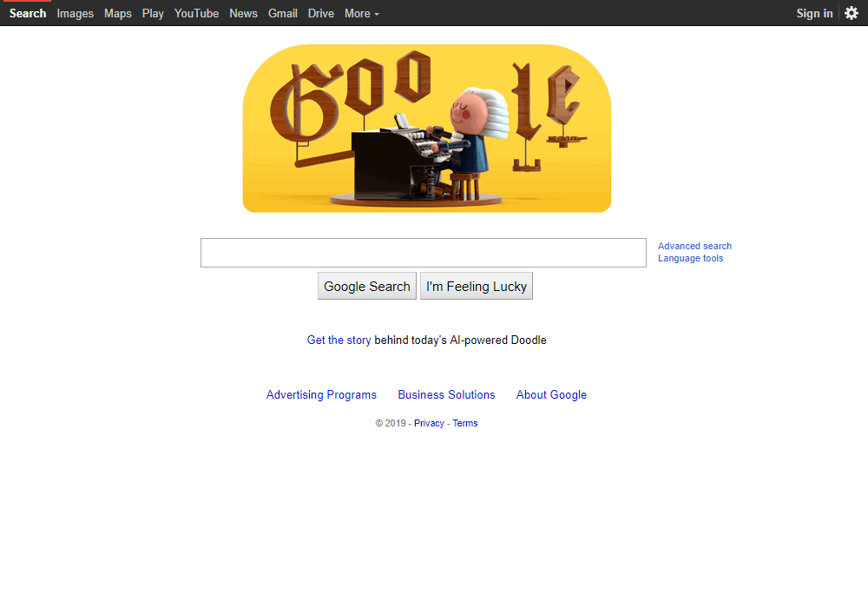Open the Privacy link in footer

(x=429, y=423)
